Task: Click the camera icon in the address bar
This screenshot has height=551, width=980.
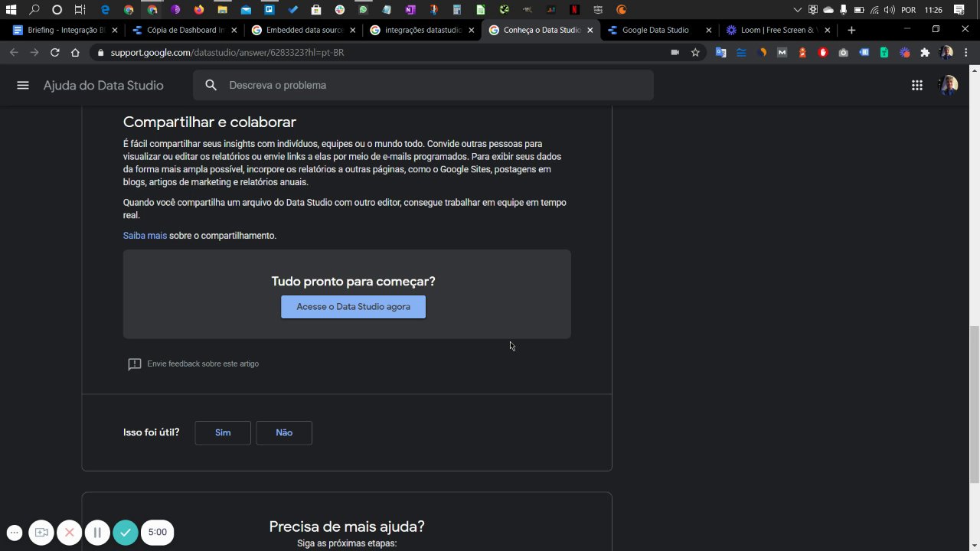Action: [675, 53]
